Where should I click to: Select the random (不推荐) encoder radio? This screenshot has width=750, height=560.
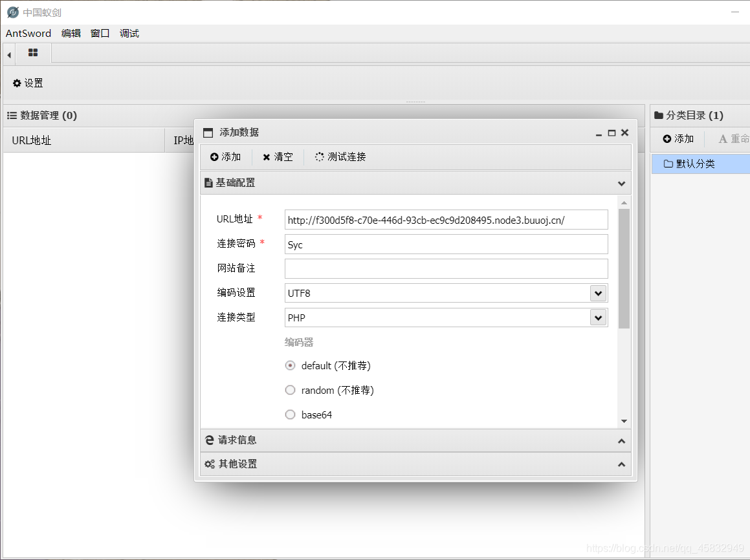click(x=290, y=390)
